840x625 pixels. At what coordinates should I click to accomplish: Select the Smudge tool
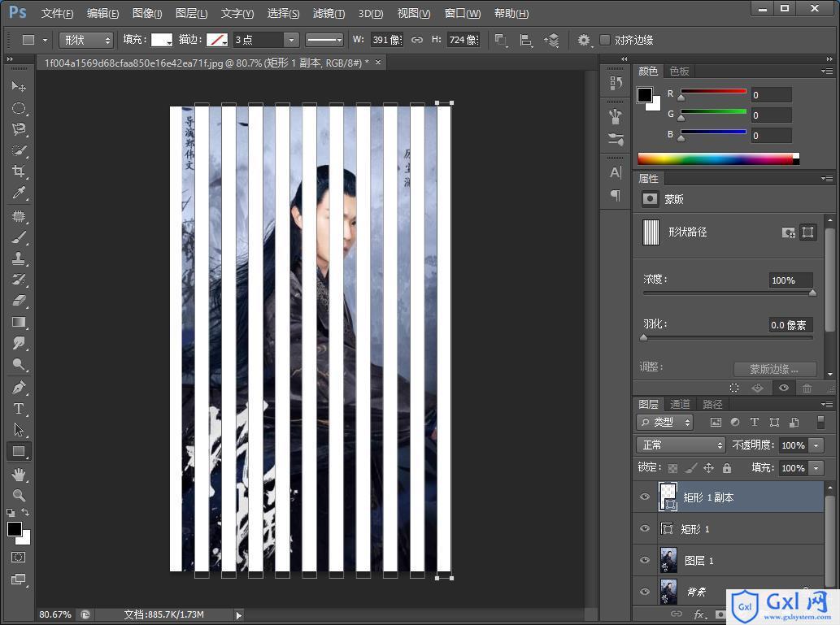pos(19,343)
